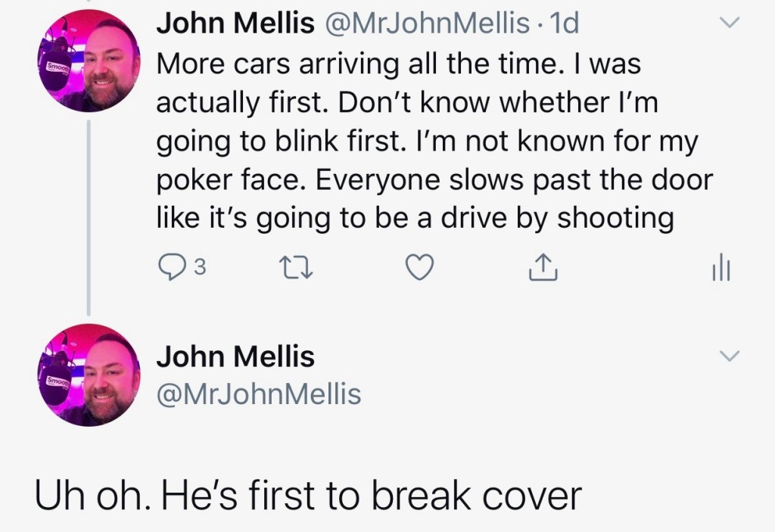Click John Mellis name on the top tweet

click(x=235, y=24)
